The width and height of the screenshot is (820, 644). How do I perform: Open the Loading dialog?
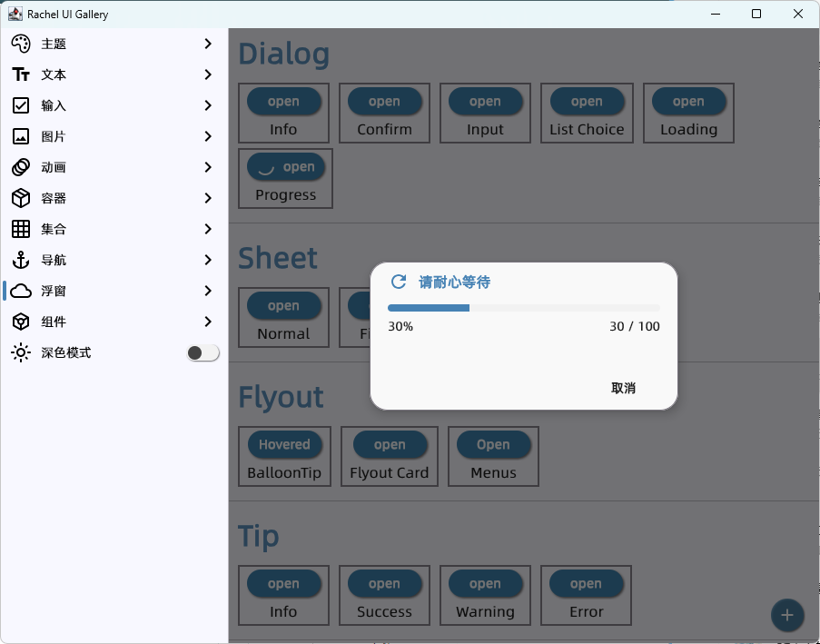pyautogui.click(x=688, y=101)
